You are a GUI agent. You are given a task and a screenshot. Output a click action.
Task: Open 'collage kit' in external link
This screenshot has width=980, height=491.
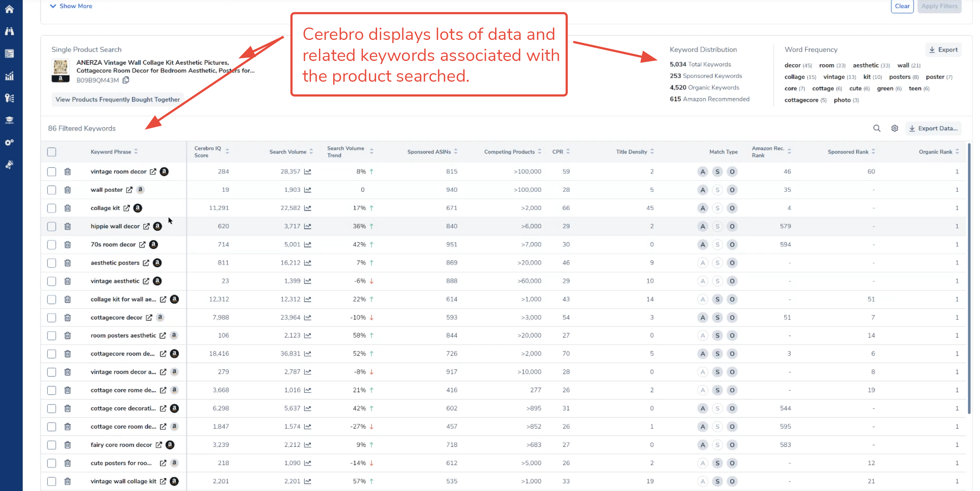pos(127,208)
